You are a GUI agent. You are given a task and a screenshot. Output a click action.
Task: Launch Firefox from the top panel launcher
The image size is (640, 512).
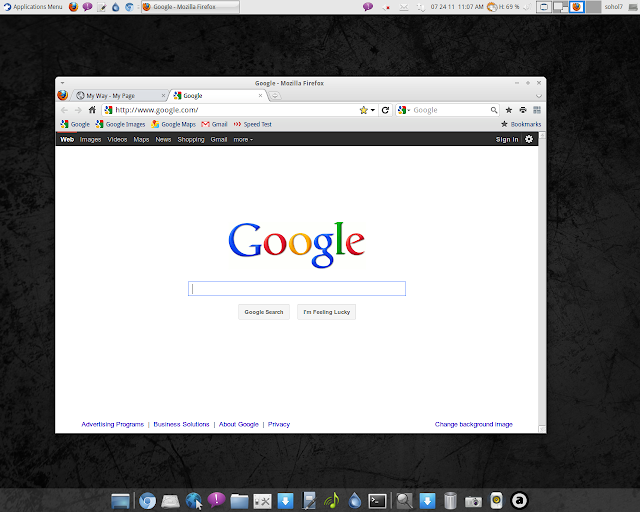pyautogui.click(x=73, y=7)
